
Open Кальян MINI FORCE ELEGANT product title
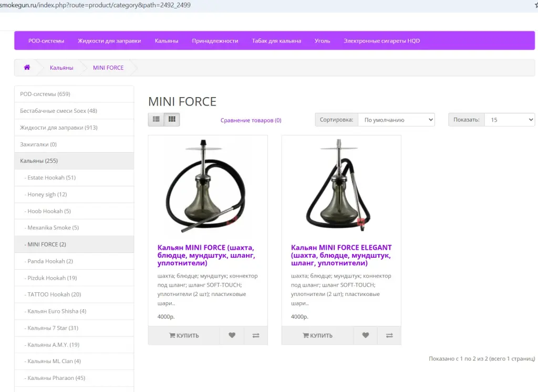pyautogui.click(x=342, y=255)
